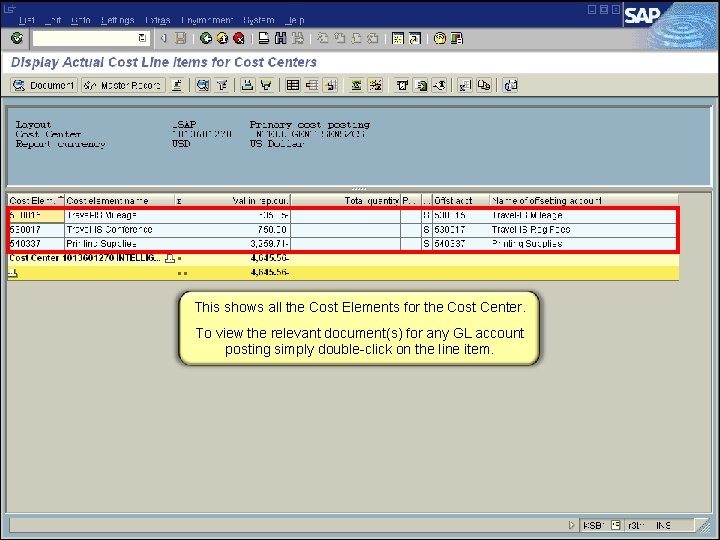
Task: Click the Document button
Action: click(x=44, y=85)
